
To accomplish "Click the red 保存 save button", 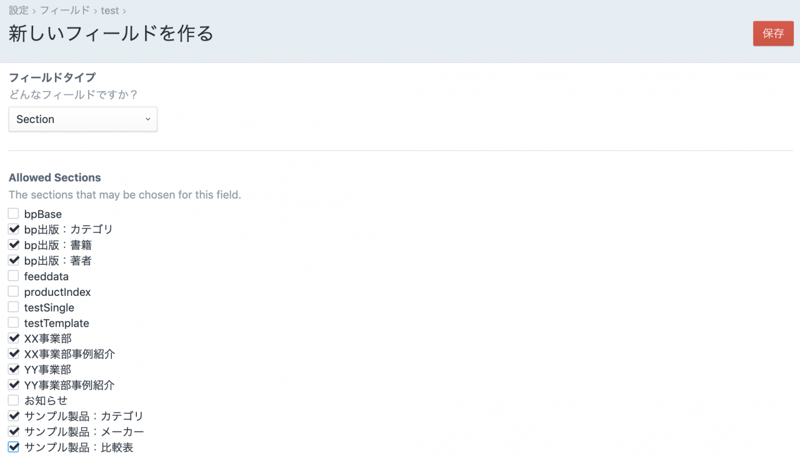I will pos(772,33).
